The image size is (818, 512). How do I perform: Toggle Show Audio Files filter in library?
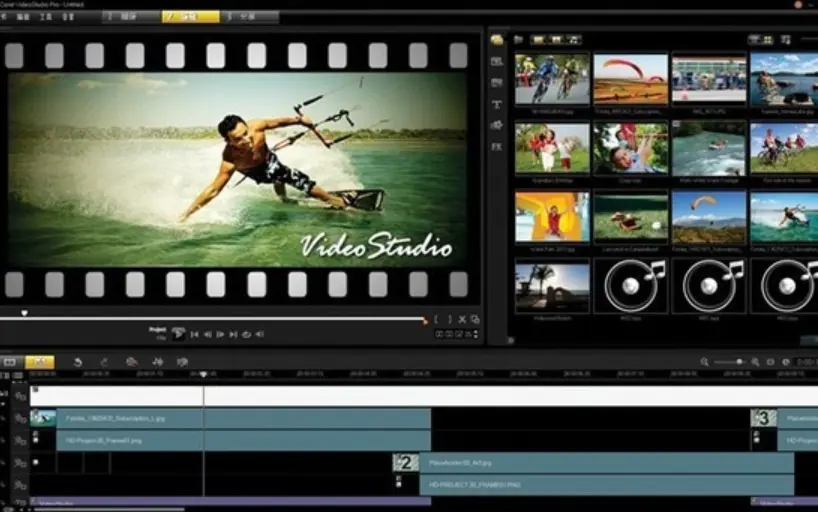tap(573, 40)
